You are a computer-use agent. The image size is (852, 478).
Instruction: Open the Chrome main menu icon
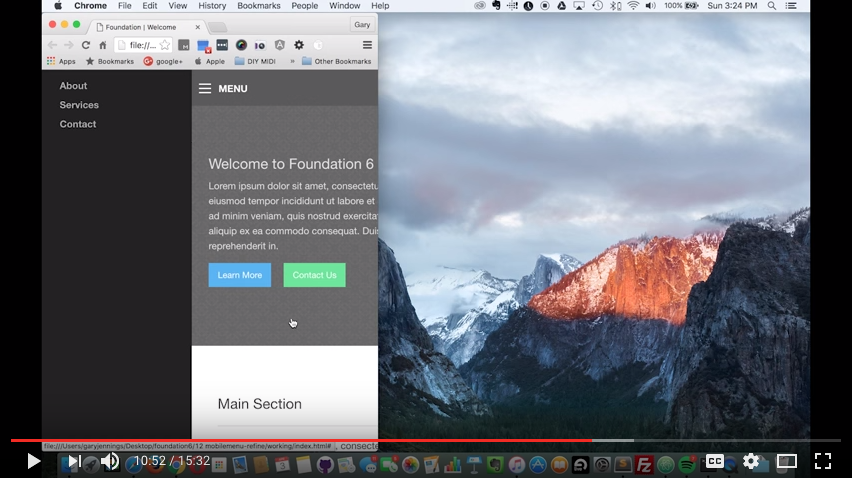[367, 45]
